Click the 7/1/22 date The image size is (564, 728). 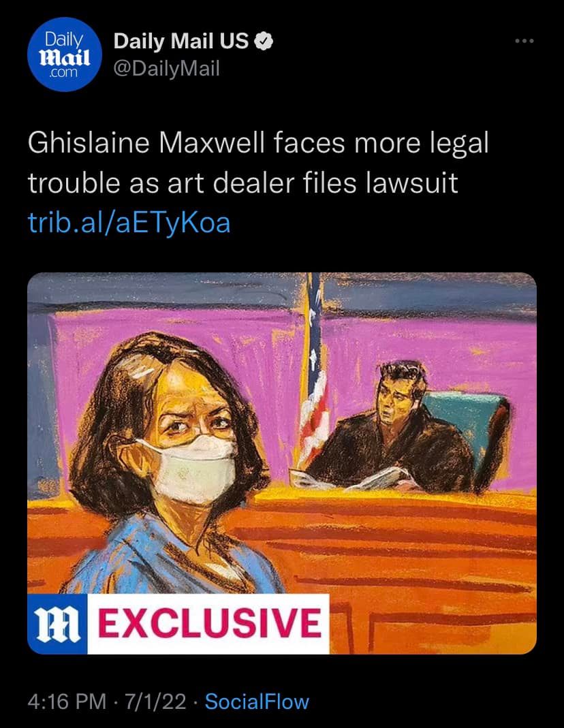pos(155,701)
